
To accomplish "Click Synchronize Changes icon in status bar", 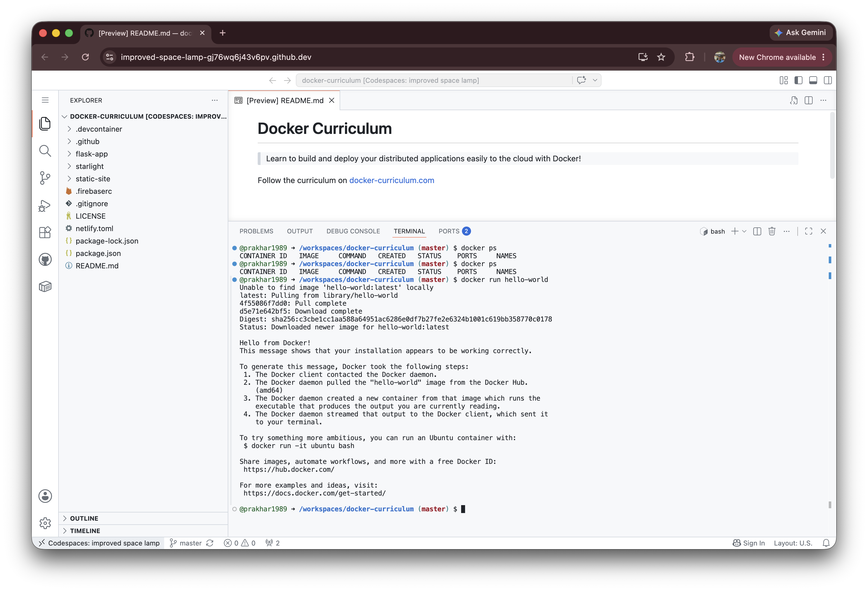I will pos(210,543).
